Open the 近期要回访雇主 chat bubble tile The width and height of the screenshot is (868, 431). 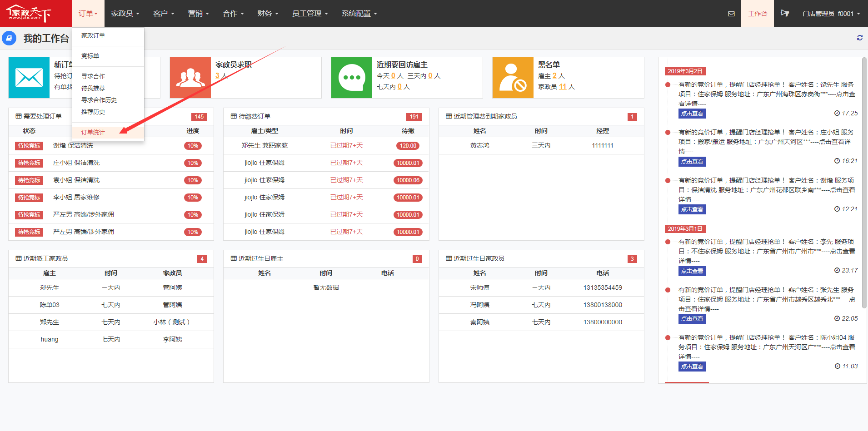[x=352, y=78]
